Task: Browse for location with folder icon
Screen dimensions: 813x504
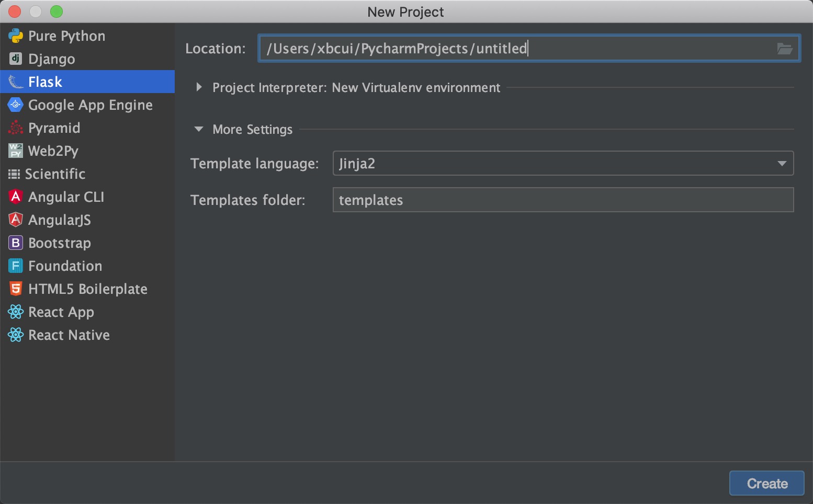Action: pos(784,49)
